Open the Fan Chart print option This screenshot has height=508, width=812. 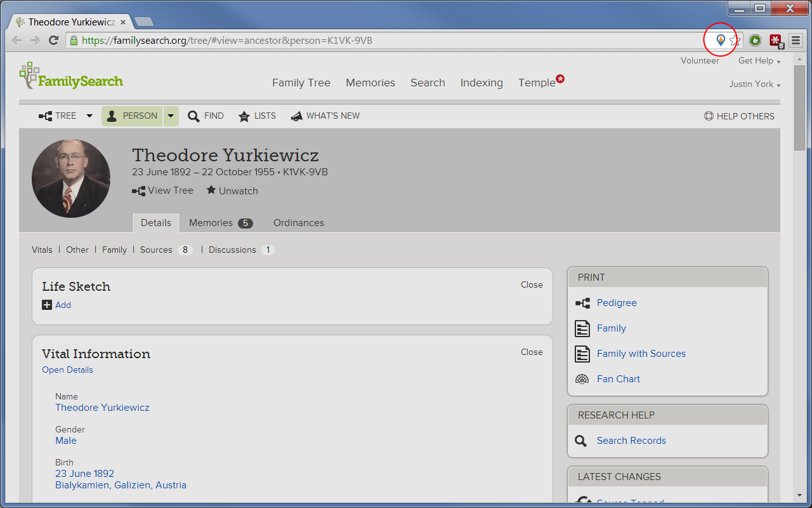click(x=619, y=379)
